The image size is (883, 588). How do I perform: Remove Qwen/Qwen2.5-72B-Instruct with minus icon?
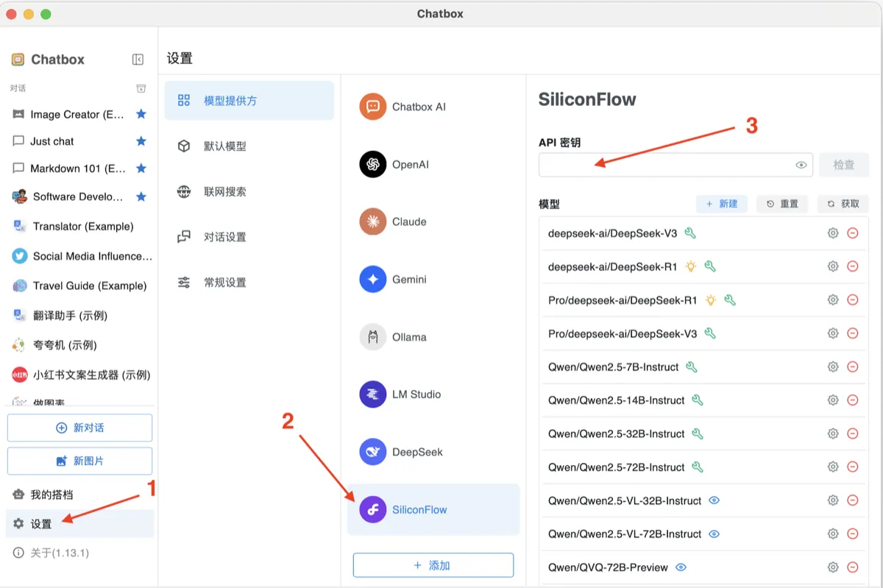[x=853, y=467]
